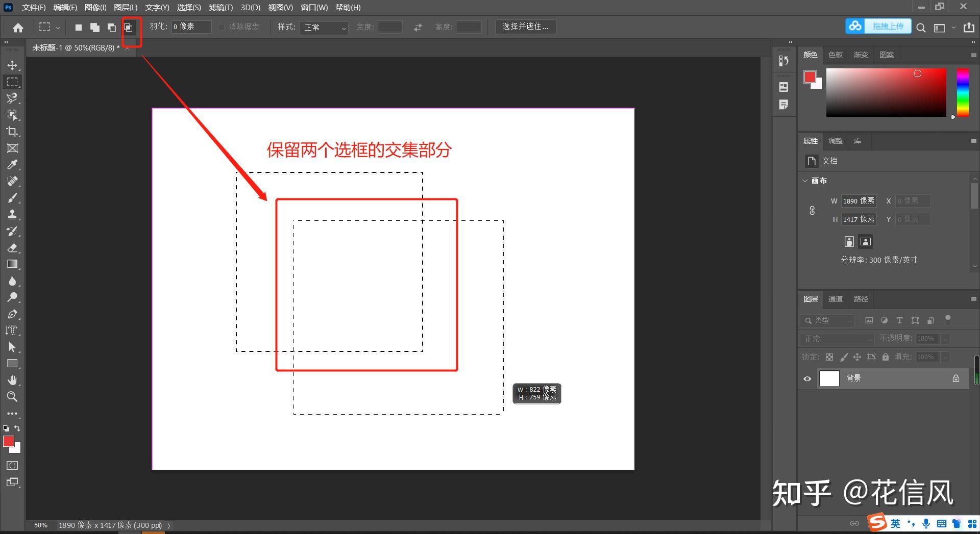This screenshot has height=534, width=980.
Task: Click red foreground swatch in Color panel
Action: [x=810, y=77]
